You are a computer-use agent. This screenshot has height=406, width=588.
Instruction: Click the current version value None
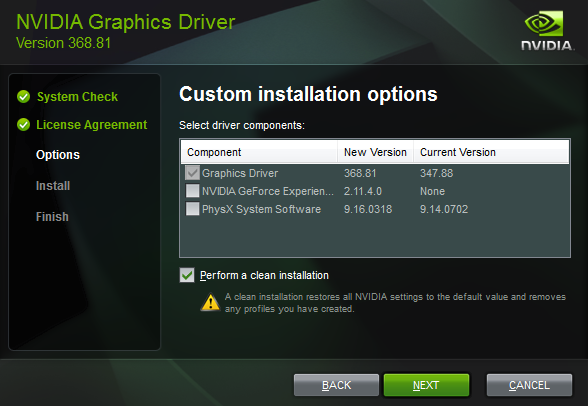click(x=432, y=191)
